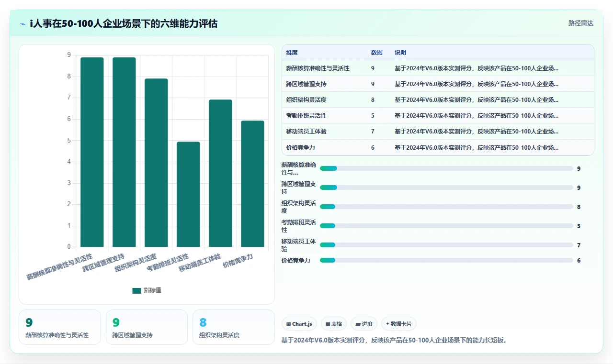Click the 组织架构灵活度 progress bar

pos(446,207)
